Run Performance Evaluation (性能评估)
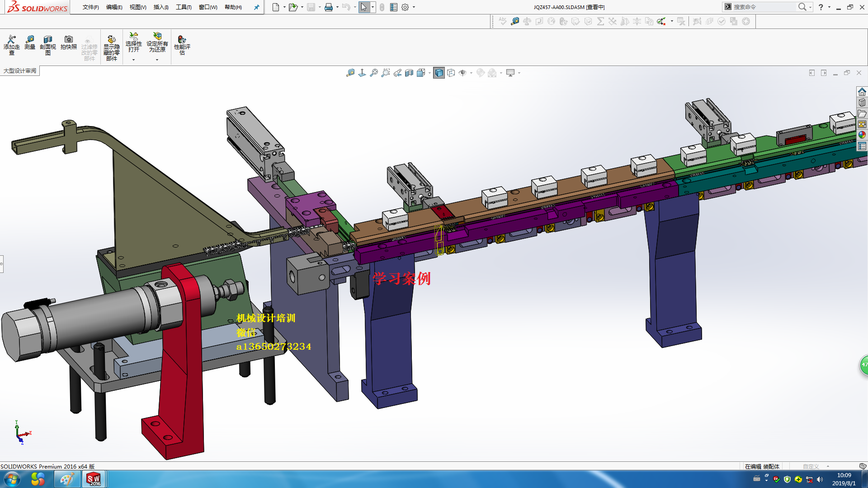The height and width of the screenshot is (488, 868). 182,45
